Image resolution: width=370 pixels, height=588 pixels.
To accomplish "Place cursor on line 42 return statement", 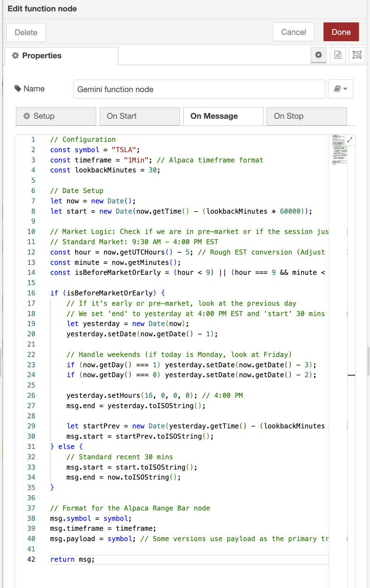I will (72, 559).
